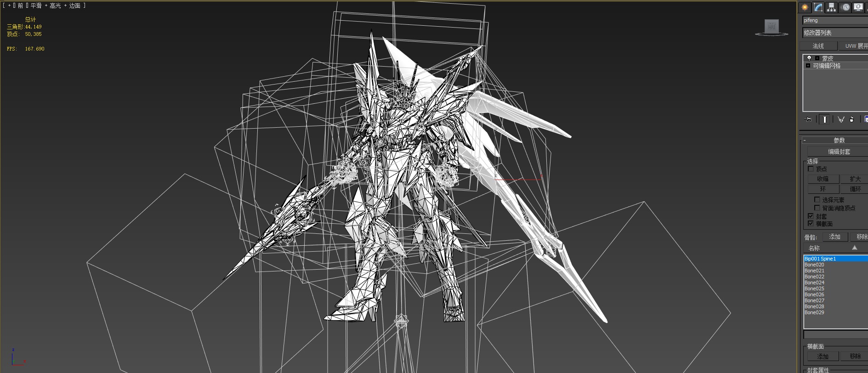Open viewport [+] general menu
Image resolution: width=868 pixels, height=373 pixels.
pos(9,6)
